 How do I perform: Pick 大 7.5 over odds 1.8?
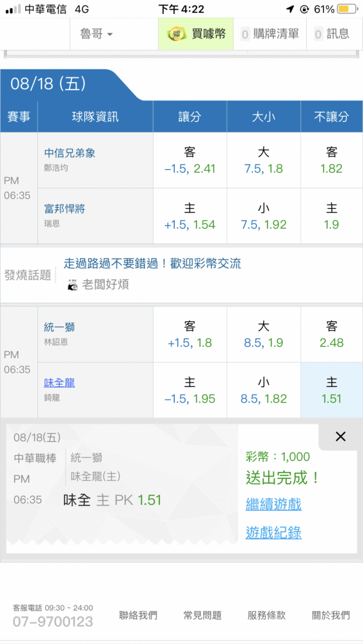click(264, 160)
